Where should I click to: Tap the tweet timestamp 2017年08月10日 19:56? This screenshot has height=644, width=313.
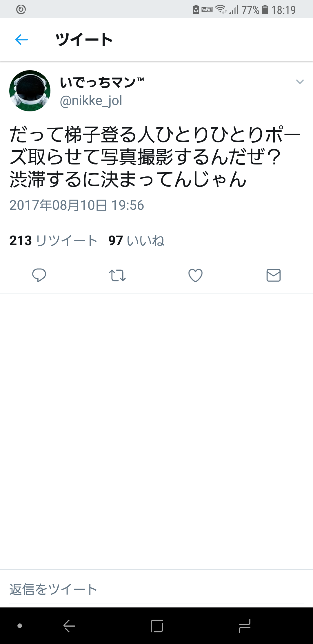tap(77, 205)
